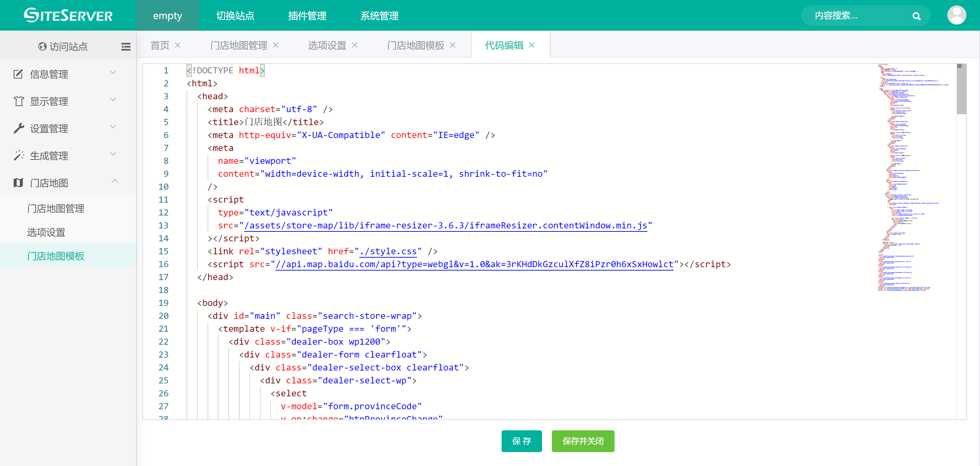Click the 保存并关闭 button
The width and height of the screenshot is (980, 466).
tap(583, 441)
